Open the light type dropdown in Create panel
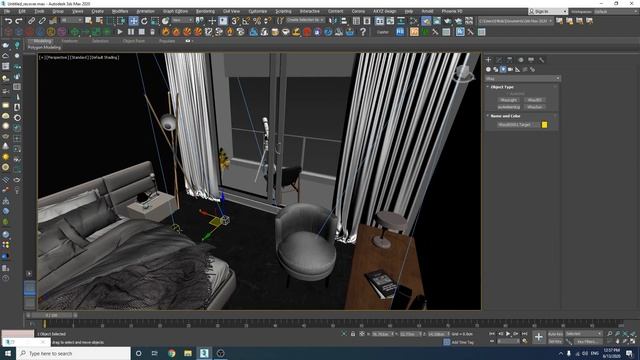The width and height of the screenshot is (640, 360). click(522, 78)
